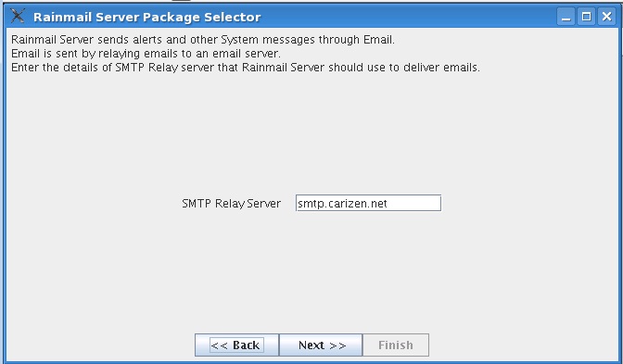The image size is (623, 364).
Task: Click the word 'net' in relay field
Action: pyautogui.click(x=378, y=204)
